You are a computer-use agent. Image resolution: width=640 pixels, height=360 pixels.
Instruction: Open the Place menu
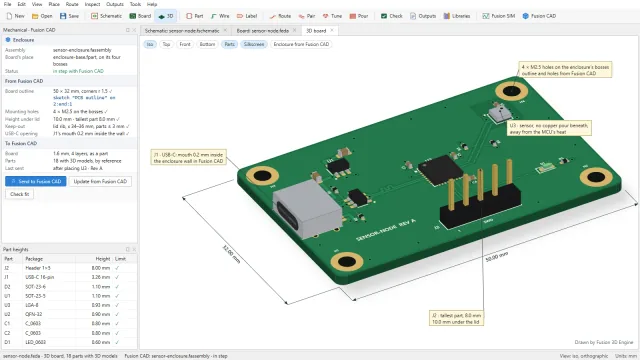point(54,4)
